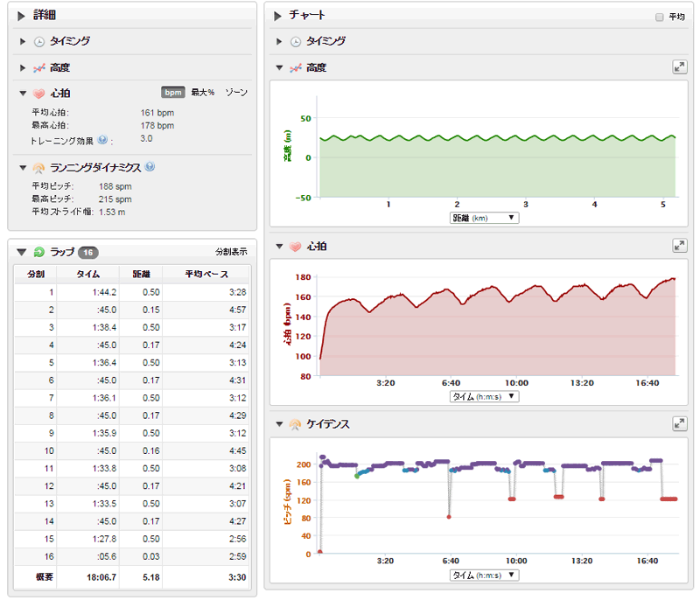
Task: Click help icon beside ランニングダイナミクス heading
Action: 150,167
